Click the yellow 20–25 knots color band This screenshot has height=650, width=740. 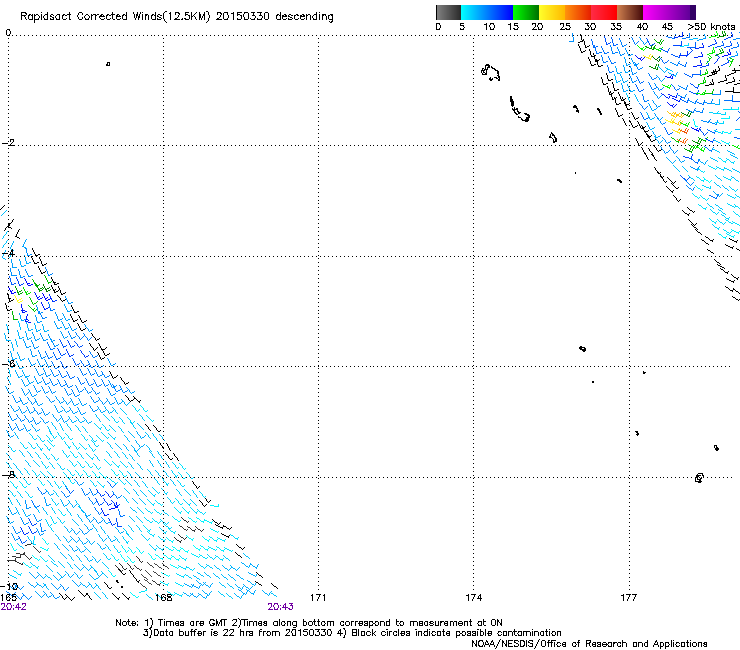(x=552, y=12)
